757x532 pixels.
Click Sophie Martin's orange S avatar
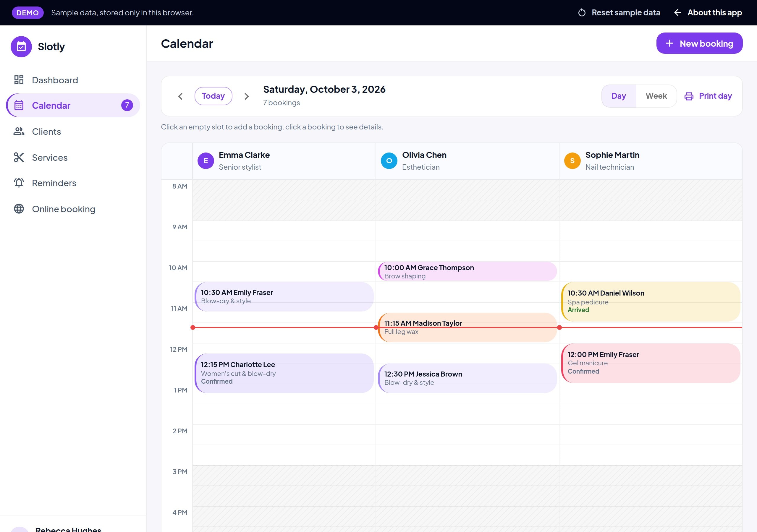(572, 161)
